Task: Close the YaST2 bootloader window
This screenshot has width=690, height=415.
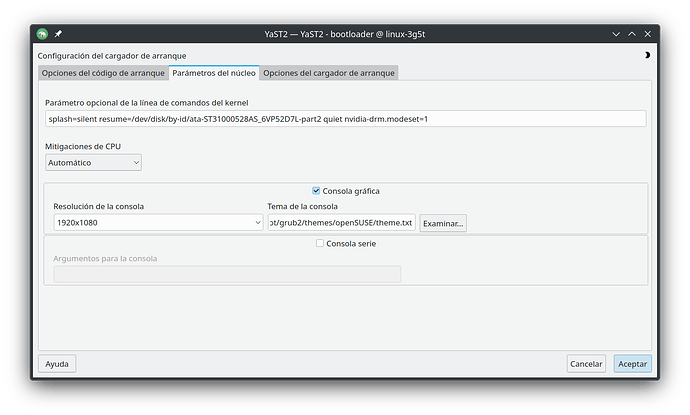Action: coord(647,34)
